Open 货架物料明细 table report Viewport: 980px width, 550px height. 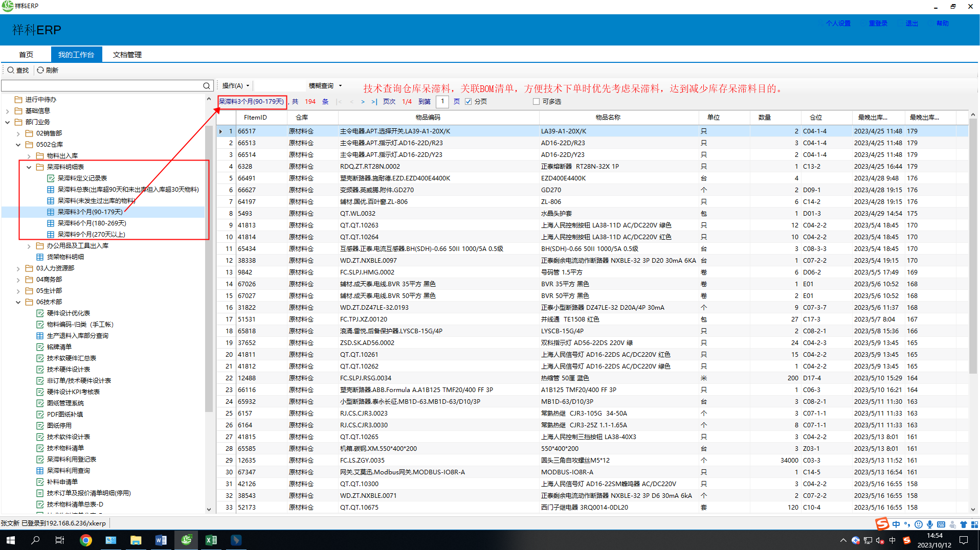coord(65,257)
